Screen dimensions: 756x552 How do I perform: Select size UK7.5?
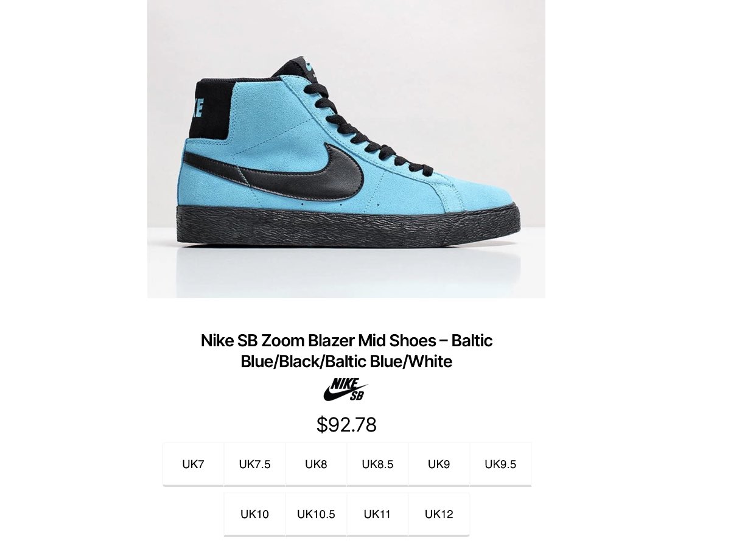tap(254, 464)
